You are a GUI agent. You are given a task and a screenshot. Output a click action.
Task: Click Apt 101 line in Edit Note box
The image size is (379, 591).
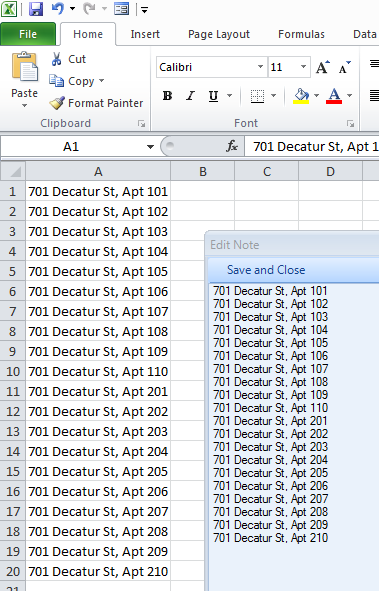[x=270, y=291]
